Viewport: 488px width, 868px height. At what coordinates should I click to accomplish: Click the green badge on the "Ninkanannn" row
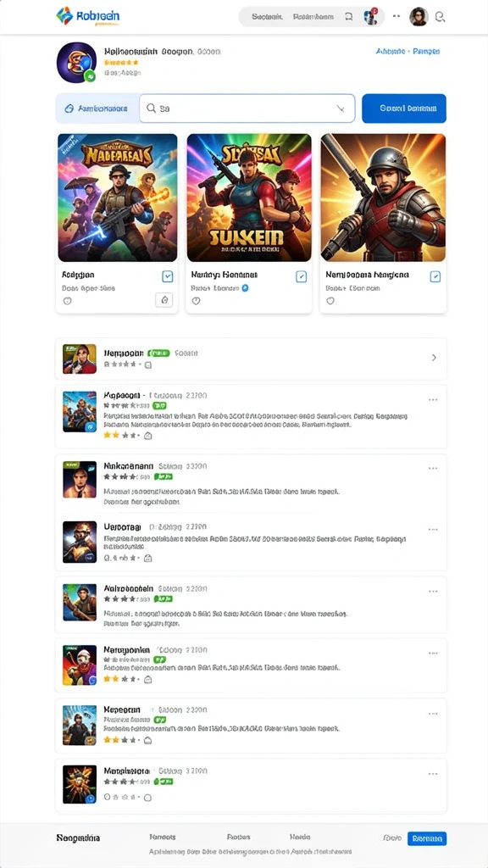tap(164, 476)
